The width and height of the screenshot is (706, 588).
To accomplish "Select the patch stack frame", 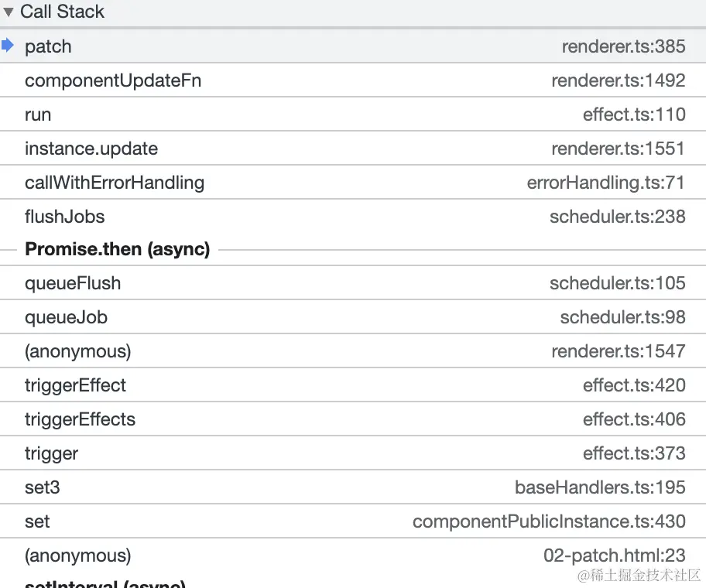I will [48, 46].
